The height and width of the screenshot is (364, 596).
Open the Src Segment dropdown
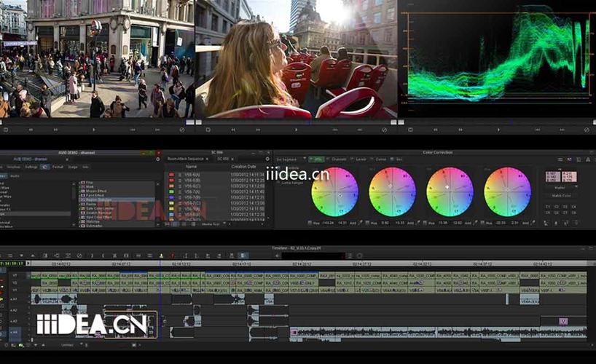291,159
